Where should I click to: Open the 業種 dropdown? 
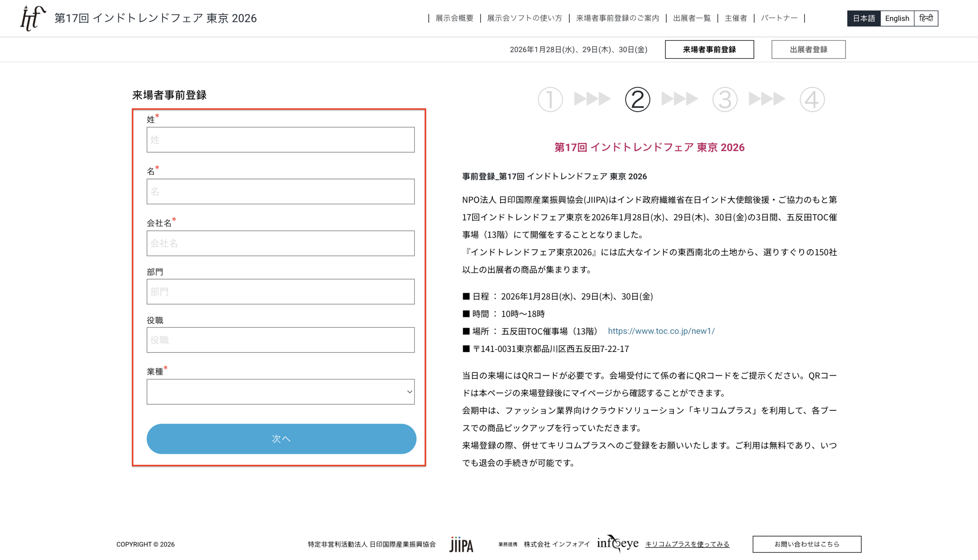pos(280,392)
